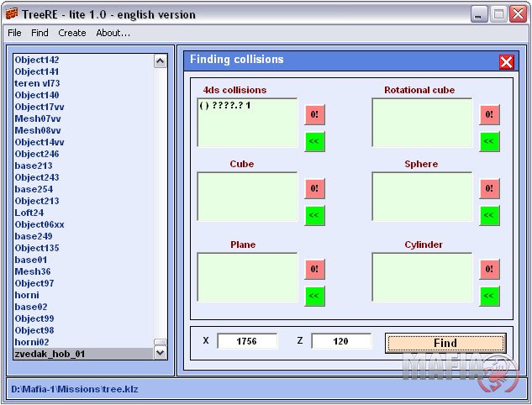Image resolution: width=532 pixels, height=405 pixels.
Task: Click the red 0! button beside 4ds collisions
Action: pos(314,114)
